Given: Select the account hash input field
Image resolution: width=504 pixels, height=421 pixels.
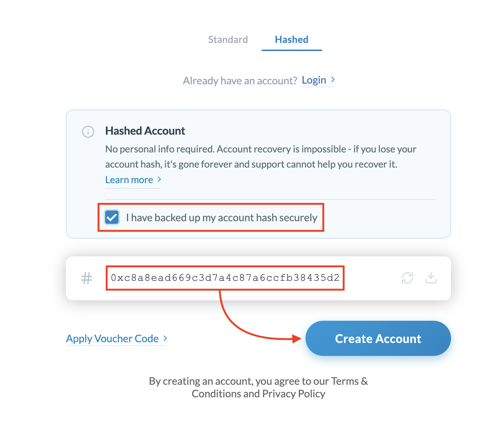Looking at the screenshot, I should pyautogui.click(x=225, y=278).
